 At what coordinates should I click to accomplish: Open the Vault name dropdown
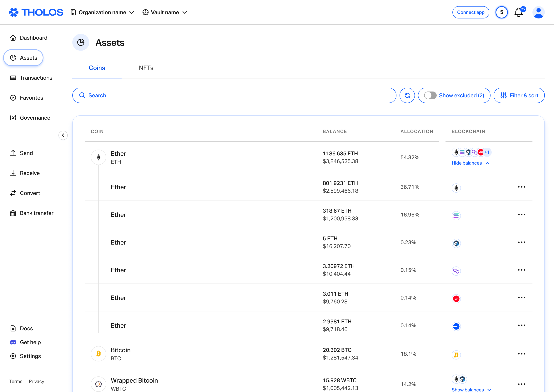[x=165, y=12]
